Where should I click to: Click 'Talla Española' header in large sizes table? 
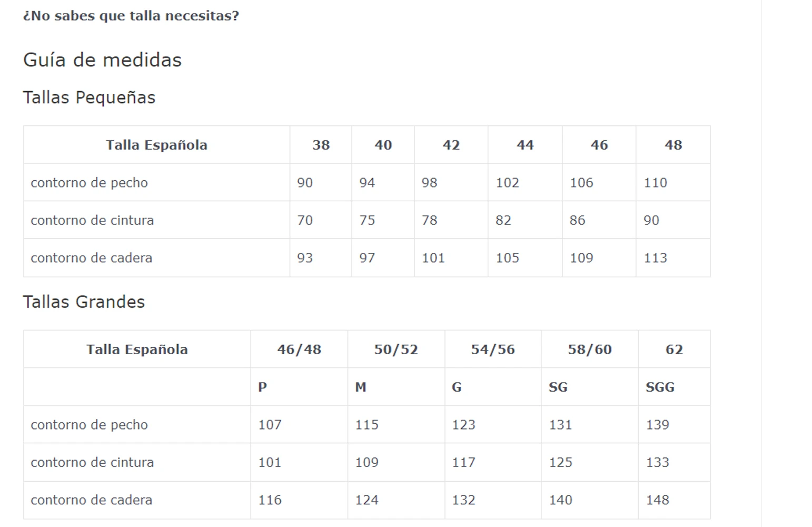tap(137, 349)
